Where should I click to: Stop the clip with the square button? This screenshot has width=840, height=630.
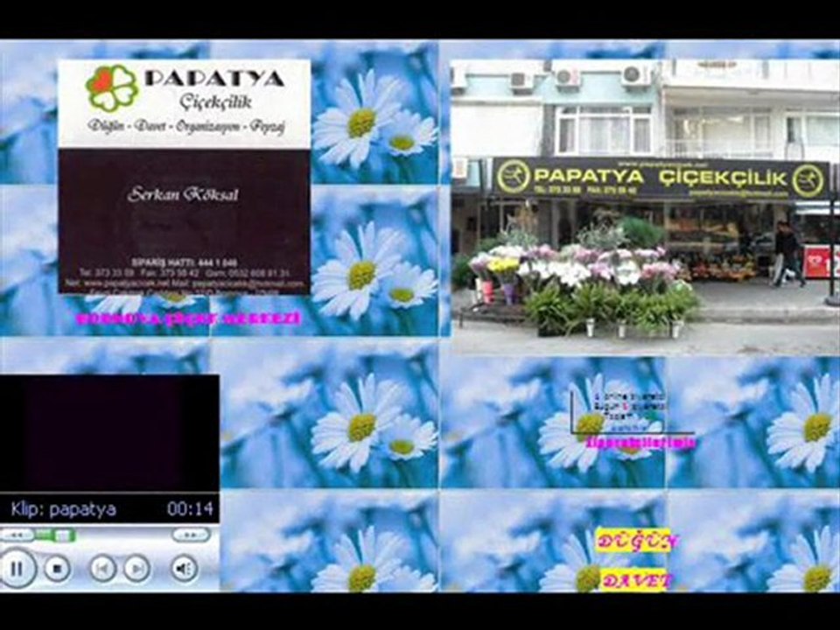coord(58,569)
